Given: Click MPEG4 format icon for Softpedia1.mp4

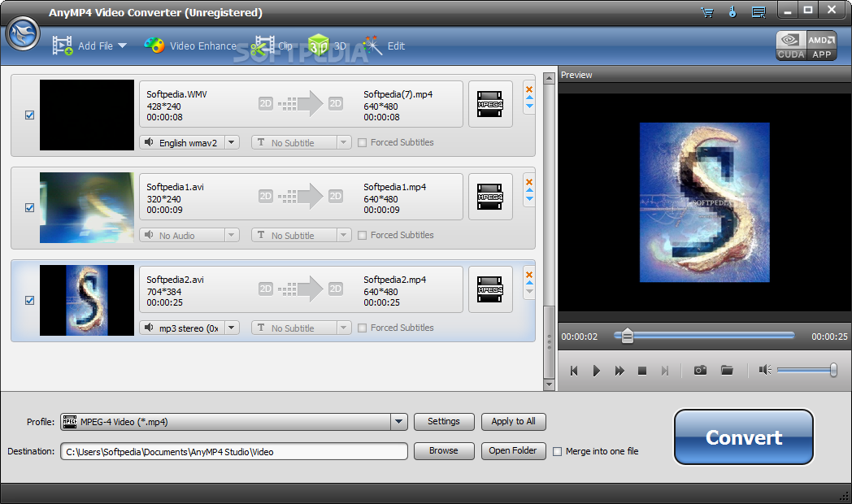Looking at the screenshot, I should pyautogui.click(x=490, y=197).
